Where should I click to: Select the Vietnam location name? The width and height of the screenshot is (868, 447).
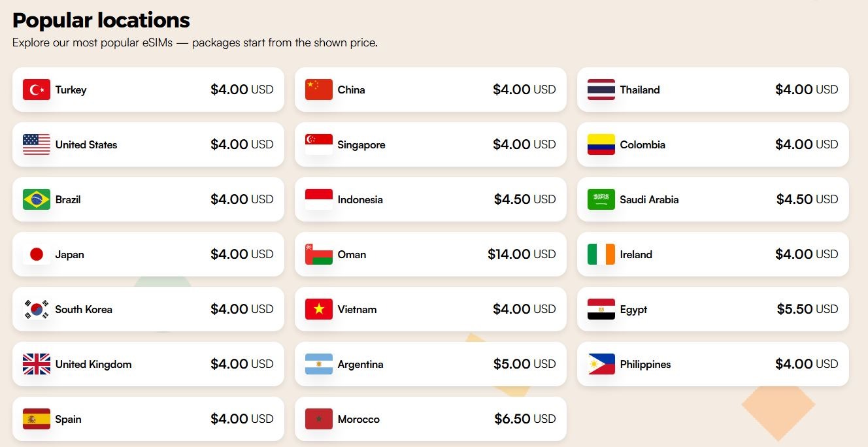(357, 309)
